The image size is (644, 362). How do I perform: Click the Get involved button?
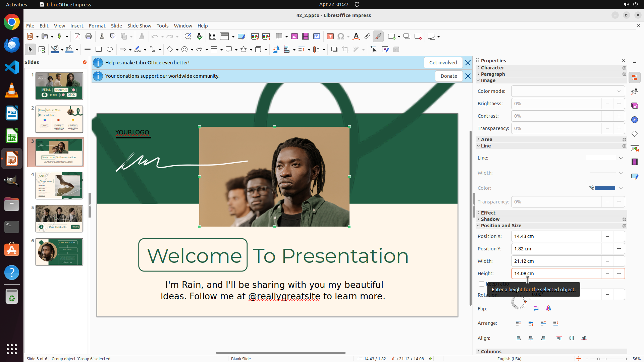tap(443, 63)
